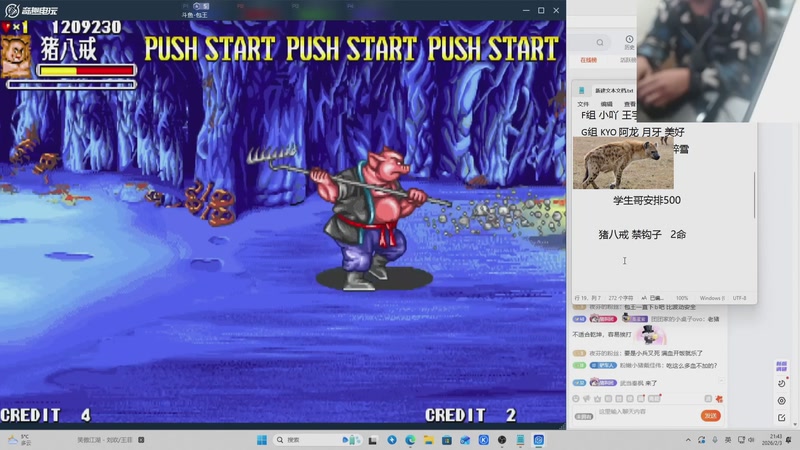Open Microsoft Store icon on taskbar
The height and width of the screenshot is (450, 800).
pos(447,440)
